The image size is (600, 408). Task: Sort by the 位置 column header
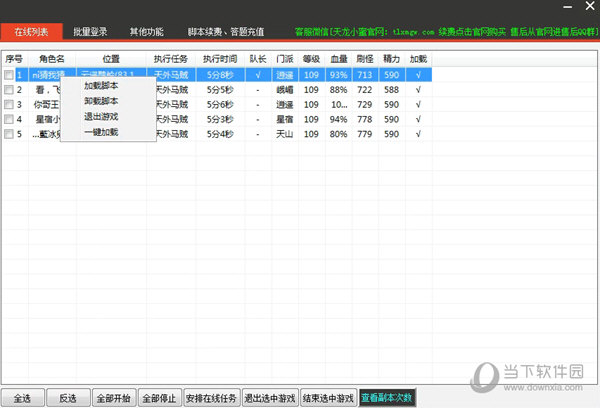click(x=111, y=59)
